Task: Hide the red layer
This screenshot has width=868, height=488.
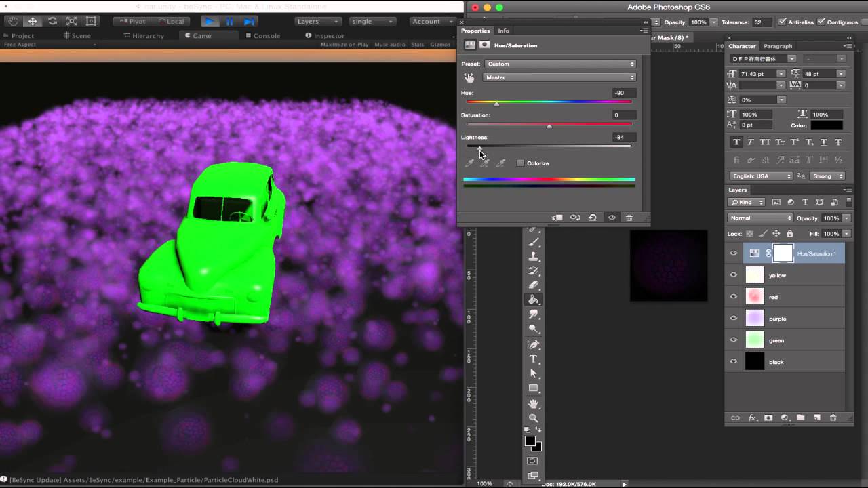Action: tap(733, 297)
